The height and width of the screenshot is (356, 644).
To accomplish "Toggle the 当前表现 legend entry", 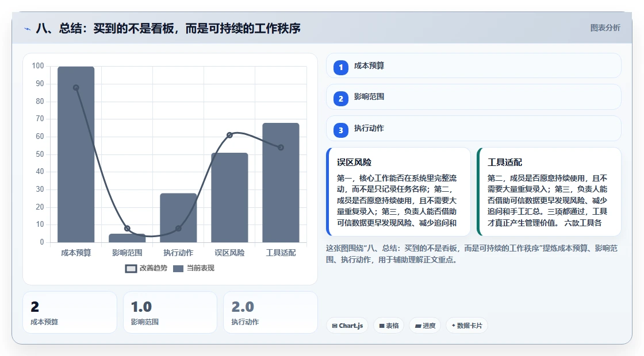I will click(194, 268).
